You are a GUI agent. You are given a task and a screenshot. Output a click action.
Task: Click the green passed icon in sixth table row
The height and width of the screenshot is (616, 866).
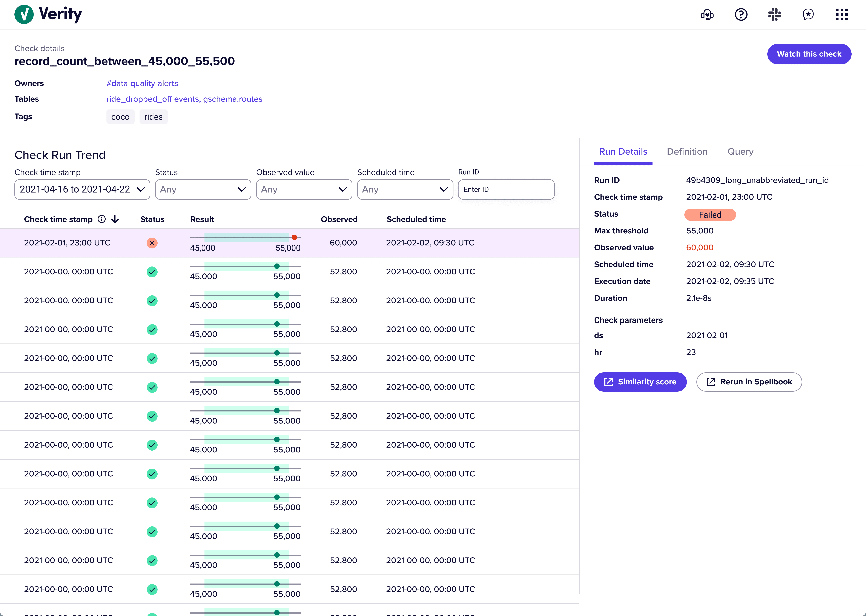click(x=152, y=387)
